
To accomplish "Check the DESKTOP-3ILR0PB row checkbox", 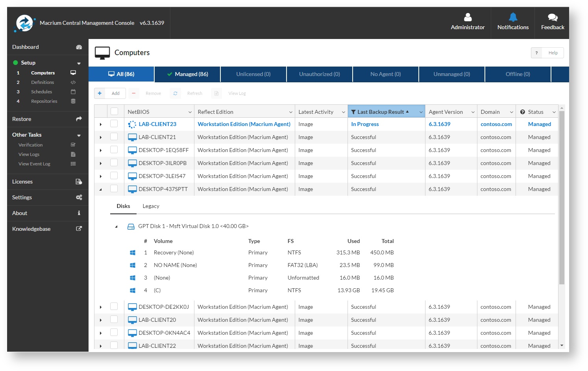I will pos(114,163).
